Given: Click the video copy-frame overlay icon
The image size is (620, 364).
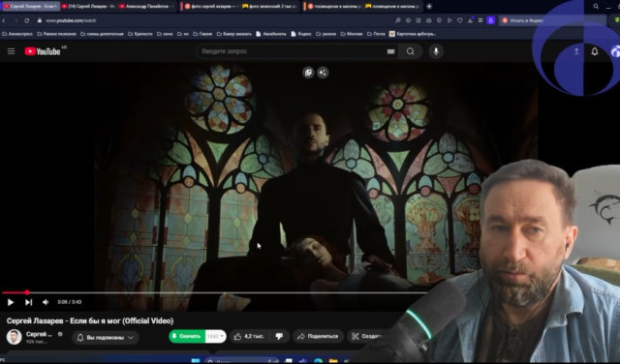Looking at the screenshot, I should [x=308, y=73].
